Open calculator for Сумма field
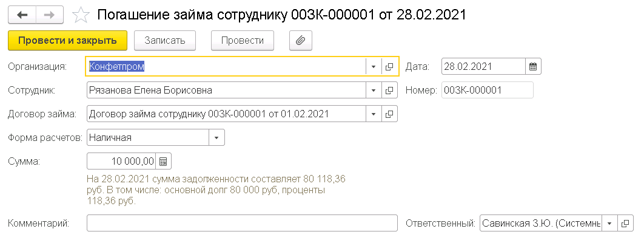The image size is (644, 240). click(x=163, y=162)
